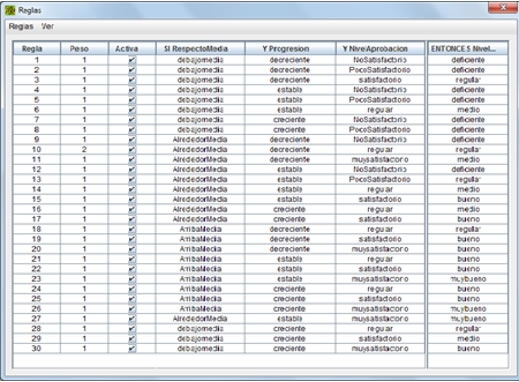Image resolution: width=519 pixels, height=382 pixels.
Task: Toggle the Activa checkbox for rule 2
Action: click(132, 70)
